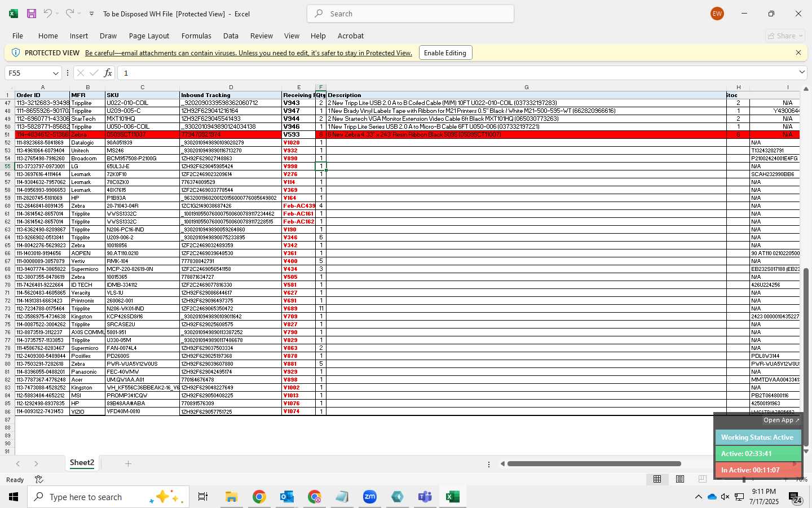Screen dimensions: 812x508
Task: Open Microsoft Teams from taskbar
Action: pyautogui.click(x=425, y=497)
